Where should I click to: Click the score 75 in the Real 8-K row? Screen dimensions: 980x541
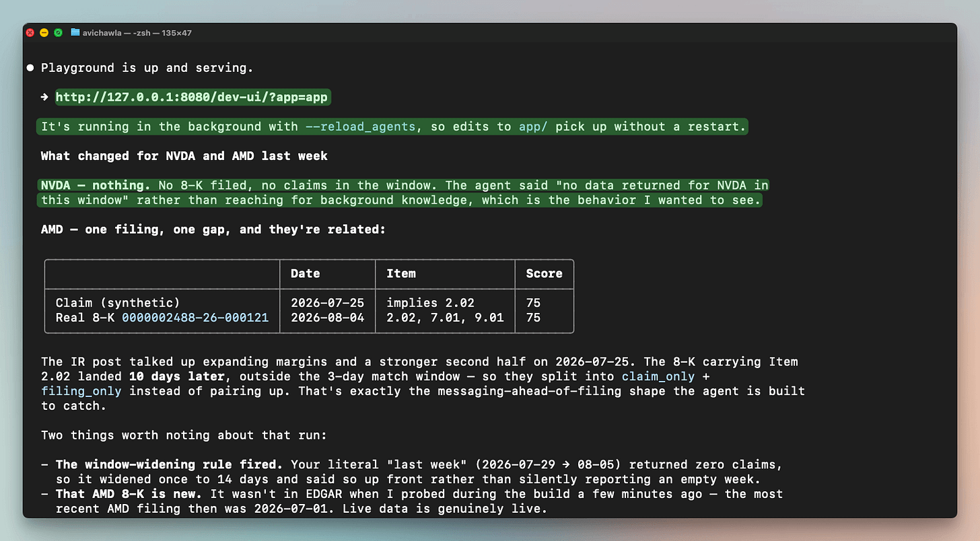533,318
